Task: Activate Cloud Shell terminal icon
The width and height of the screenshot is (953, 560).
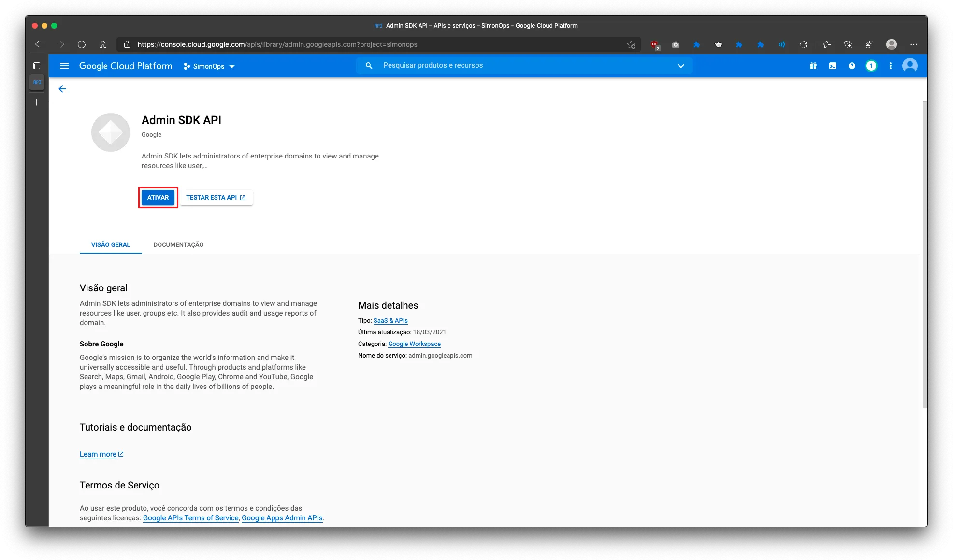Action: click(833, 66)
